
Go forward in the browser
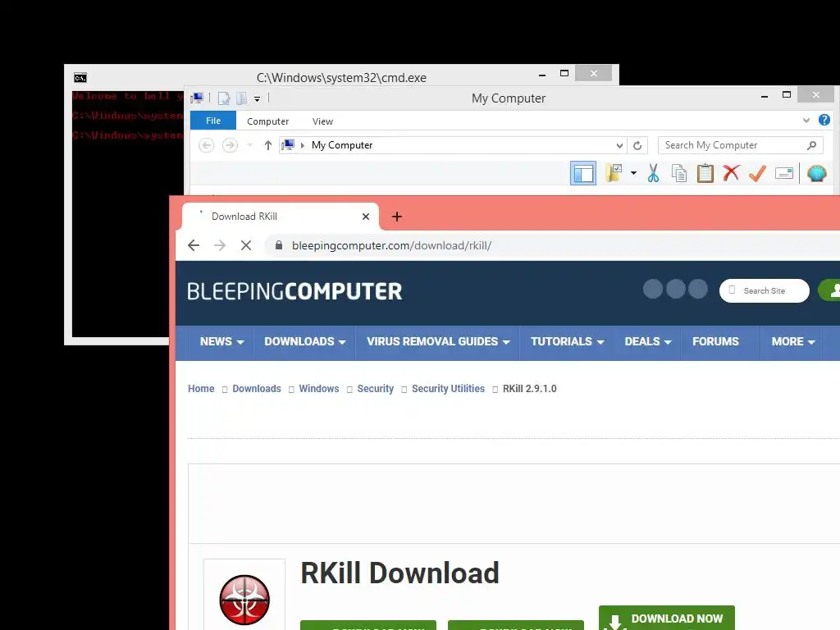point(220,245)
